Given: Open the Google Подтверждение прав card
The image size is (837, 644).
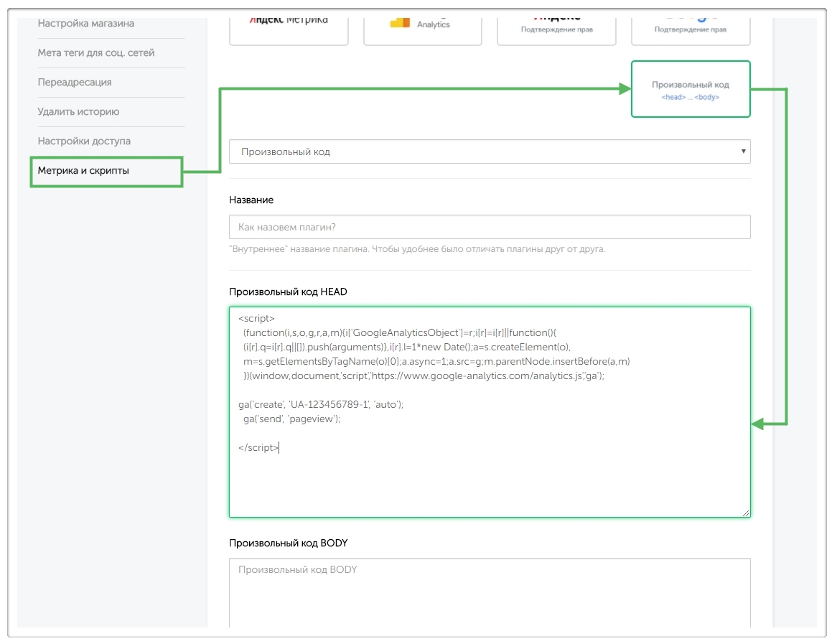Looking at the screenshot, I should [690, 25].
